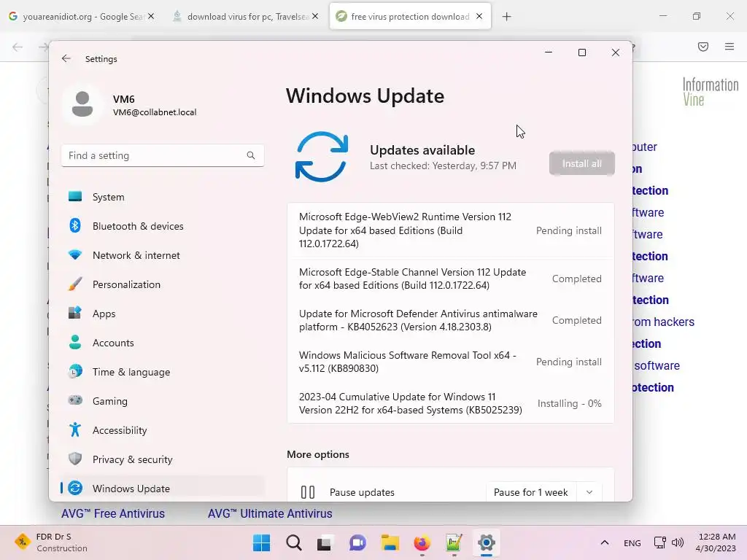Open Apps settings category
The height and width of the screenshot is (560, 747).
coord(163,314)
